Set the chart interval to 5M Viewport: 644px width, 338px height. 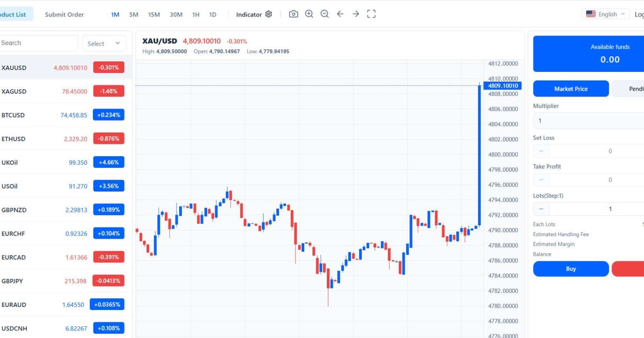(x=134, y=14)
